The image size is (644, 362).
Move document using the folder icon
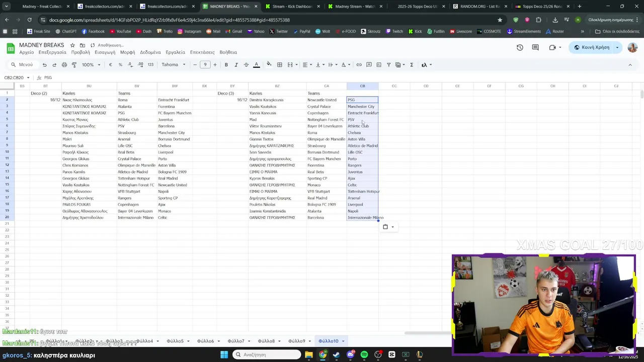pos(83,45)
